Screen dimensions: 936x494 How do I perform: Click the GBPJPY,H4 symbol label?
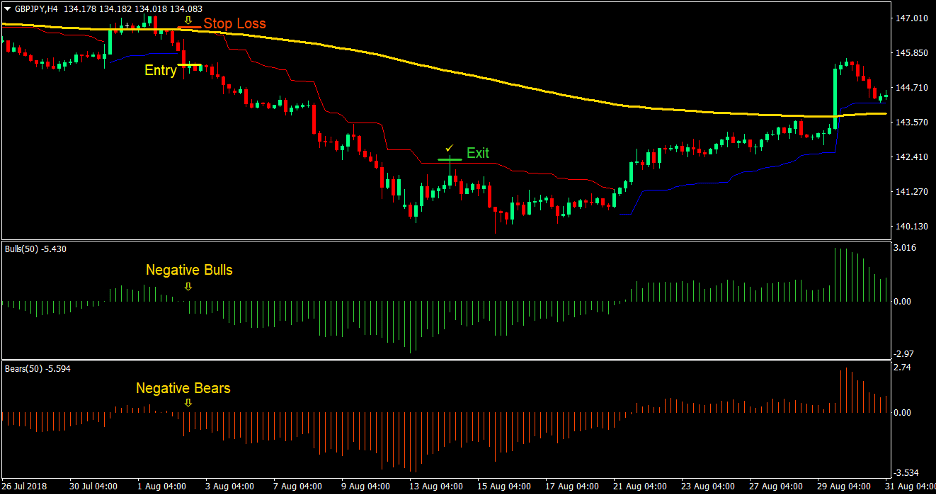[x=35, y=9]
